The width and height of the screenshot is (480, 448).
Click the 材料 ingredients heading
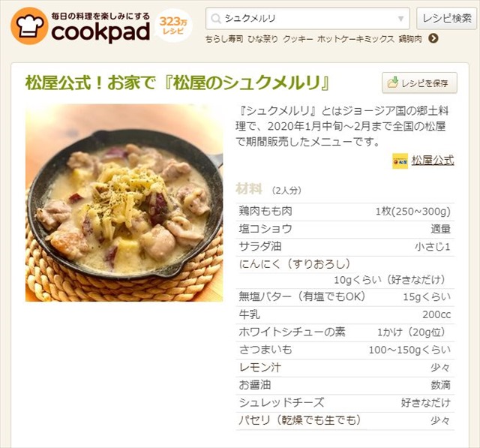(x=248, y=189)
